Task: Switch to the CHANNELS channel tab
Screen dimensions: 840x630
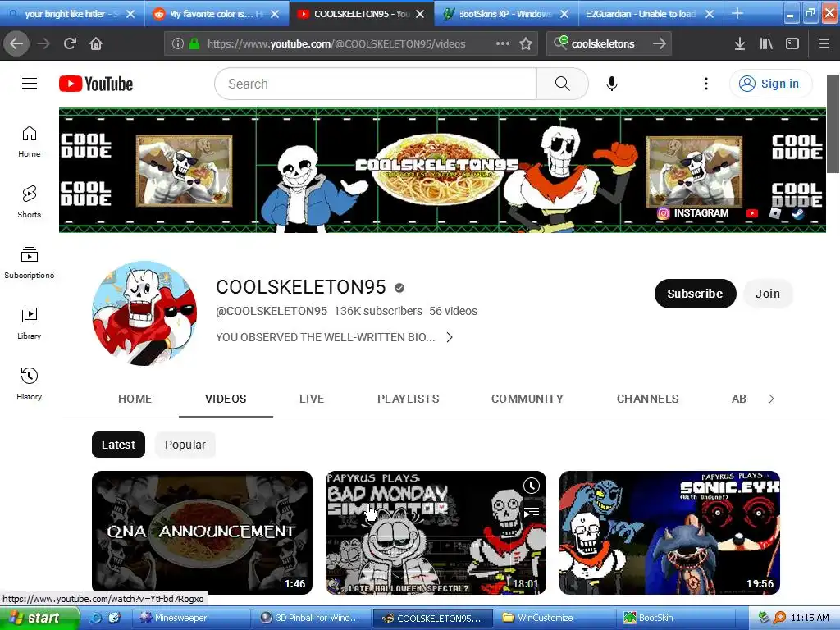Action: 648,399
